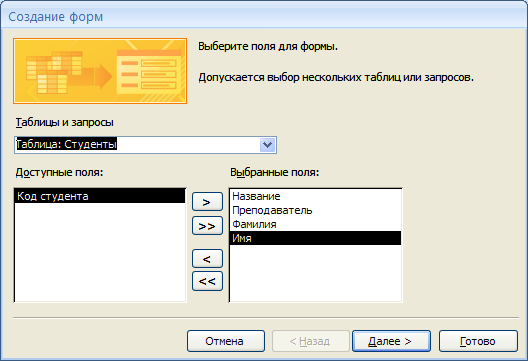Screen dimensions: 528x361
Task: Remove selected field with the < button
Action: 207,259
